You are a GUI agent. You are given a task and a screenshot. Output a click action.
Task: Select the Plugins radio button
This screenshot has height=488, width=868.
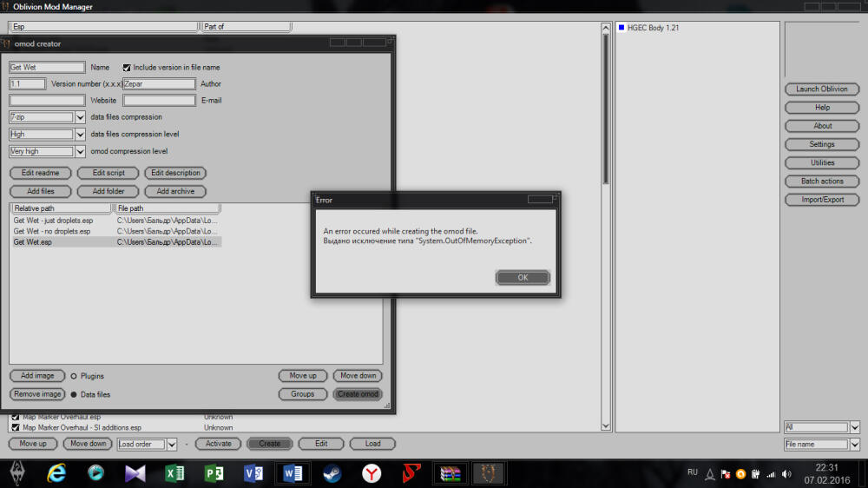(x=74, y=376)
